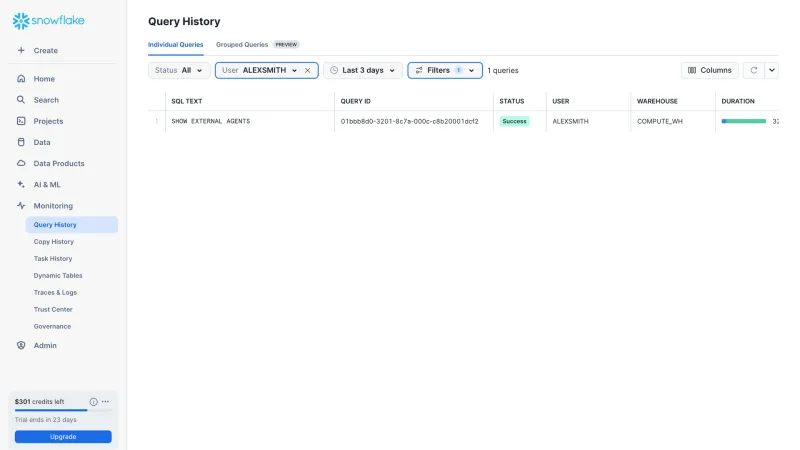Image resolution: width=800 pixels, height=450 pixels.
Task: Open the Status All dropdown
Action: [179, 70]
